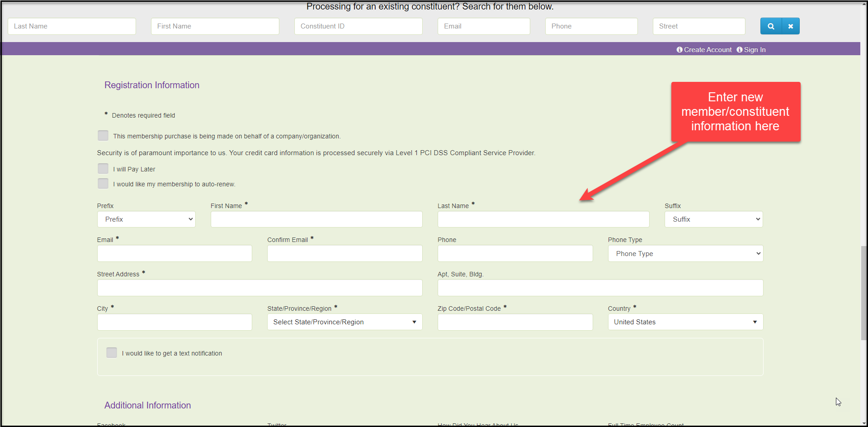The width and height of the screenshot is (868, 427).
Task: Open the Suffix dropdown
Action: click(714, 219)
